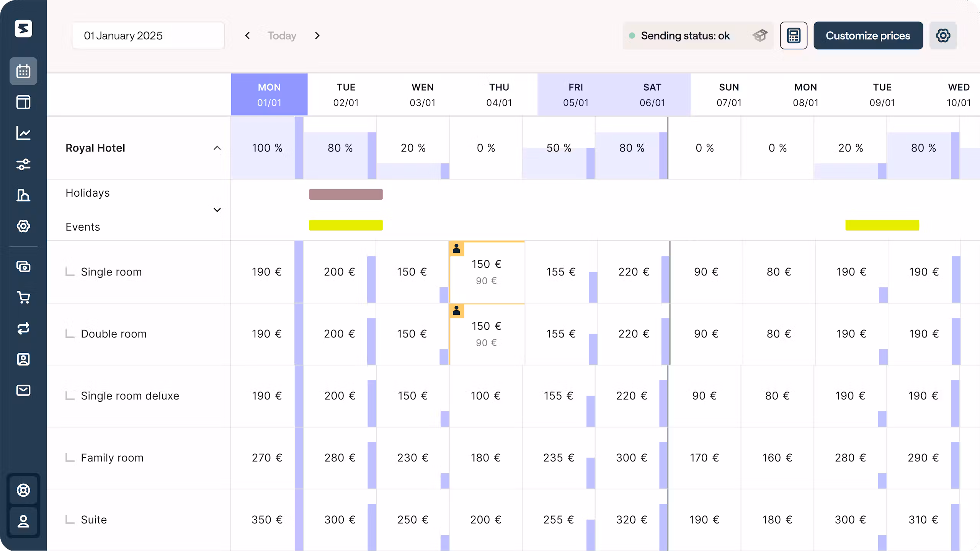Expand the Holidays and Events chevron
This screenshot has height=551, width=980.
217,210
